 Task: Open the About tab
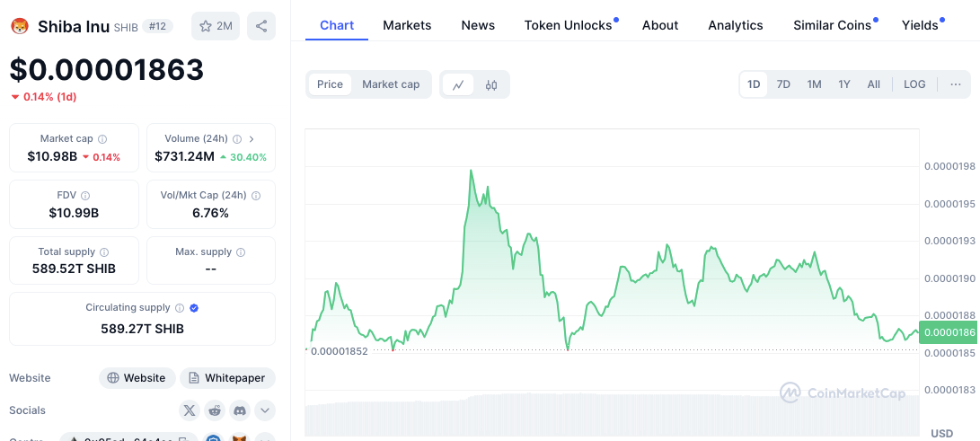660,26
